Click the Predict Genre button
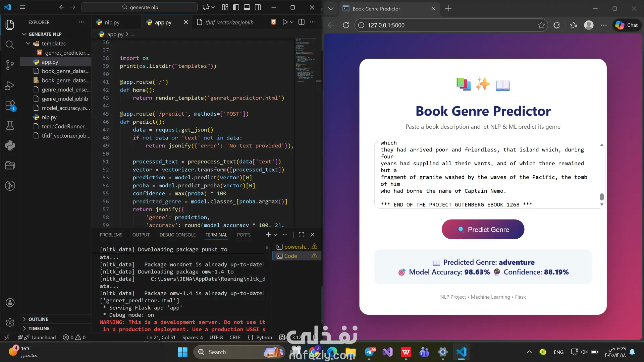Image resolution: width=644 pixels, height=362 pixels. 483,230
